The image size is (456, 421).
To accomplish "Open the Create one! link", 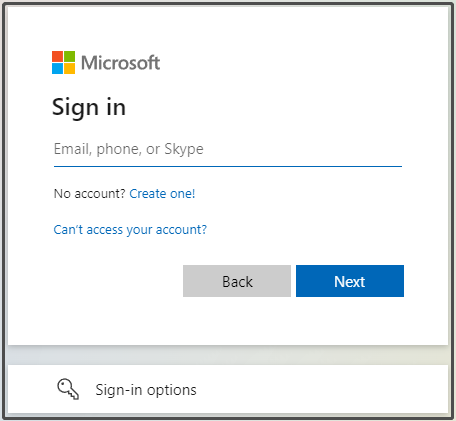I will (x=162, y=194).
